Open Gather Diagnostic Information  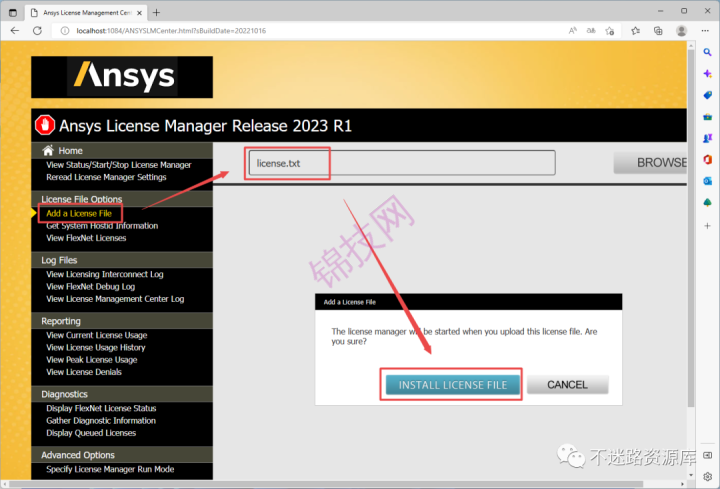coord(101,421)
